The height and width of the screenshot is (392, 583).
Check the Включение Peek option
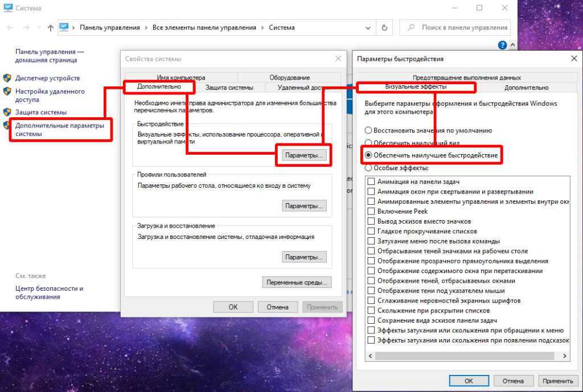tap(371, 211)
